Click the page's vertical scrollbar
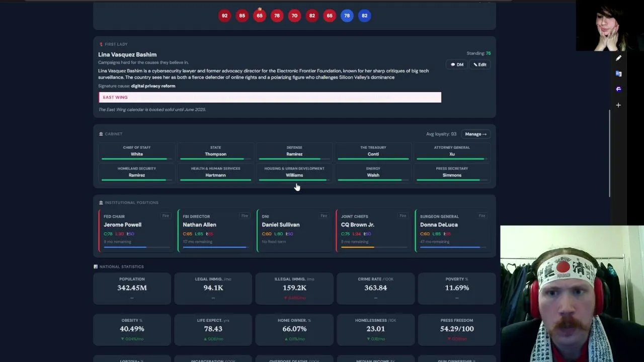This screenshot has height=362, width=644. (x=610, y=153)
